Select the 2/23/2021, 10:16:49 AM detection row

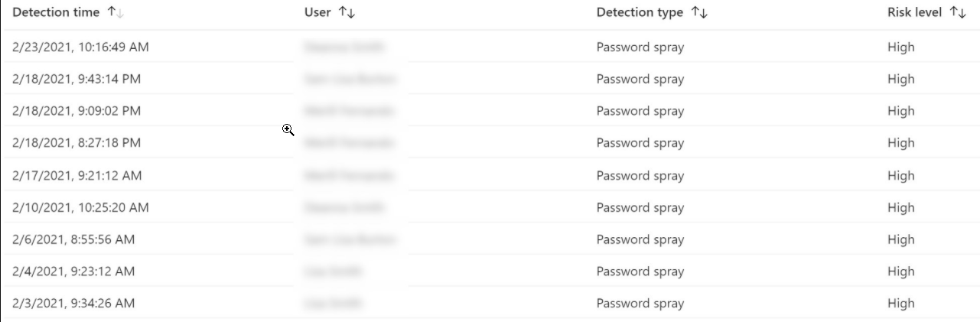click(80, 47)
